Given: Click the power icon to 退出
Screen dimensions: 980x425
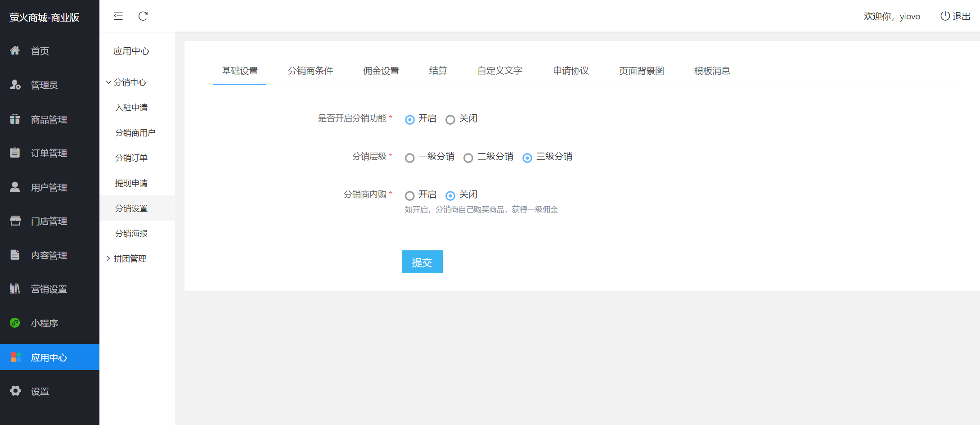Looking at the screenshot, I should [x=945, y=16].
